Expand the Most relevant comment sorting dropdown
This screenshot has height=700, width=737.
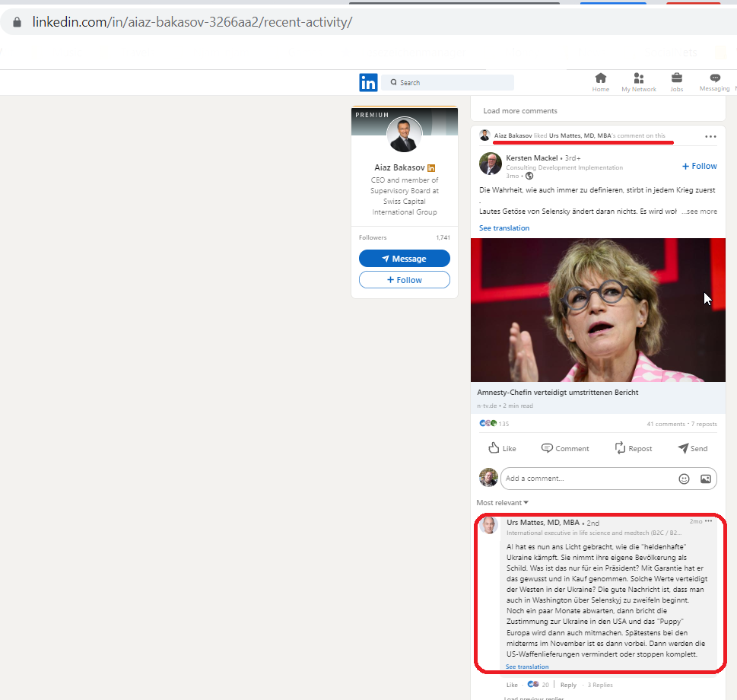502,502
